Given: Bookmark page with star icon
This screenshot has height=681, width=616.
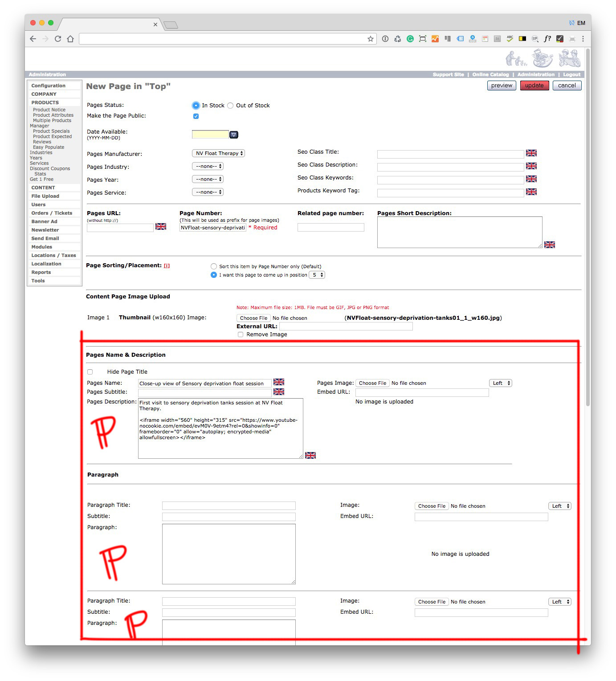Looking at the screenshot, I should coord(370,39).
